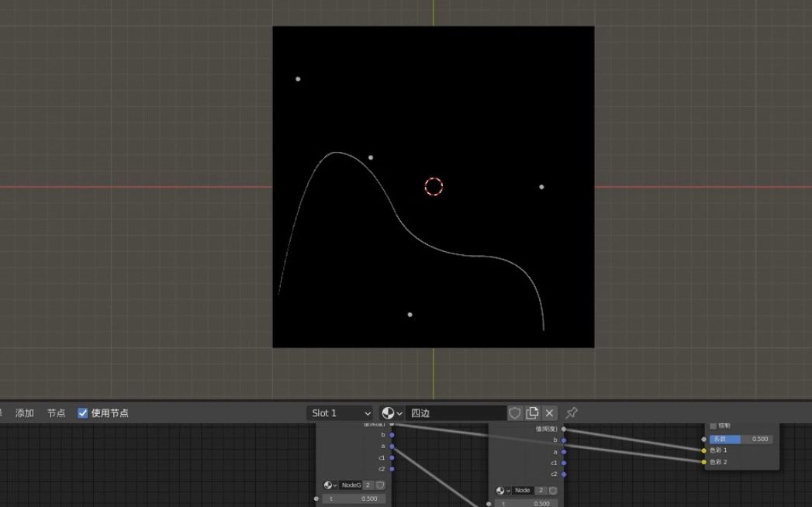The width and height of the screenshot is (812, 507).
Task: Enable the 钳制 checkbox on the mix node
Action: [713, 425]
